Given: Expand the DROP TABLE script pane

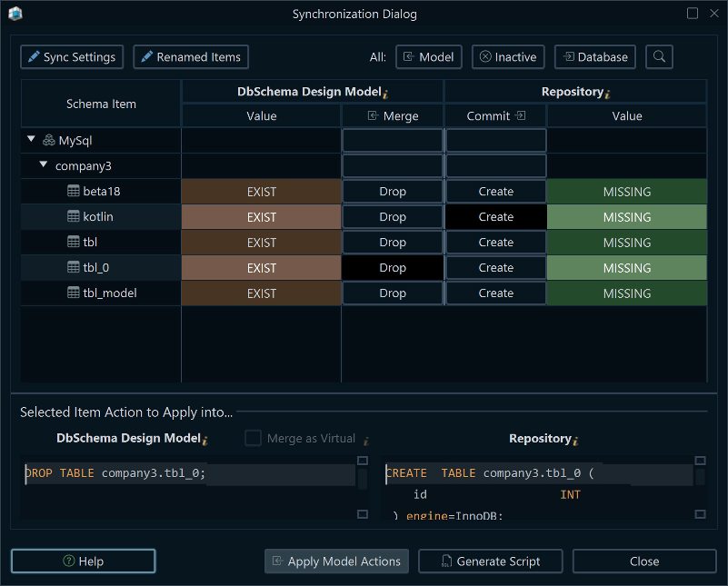Looking at the screenshot, I should click(363, 462).
